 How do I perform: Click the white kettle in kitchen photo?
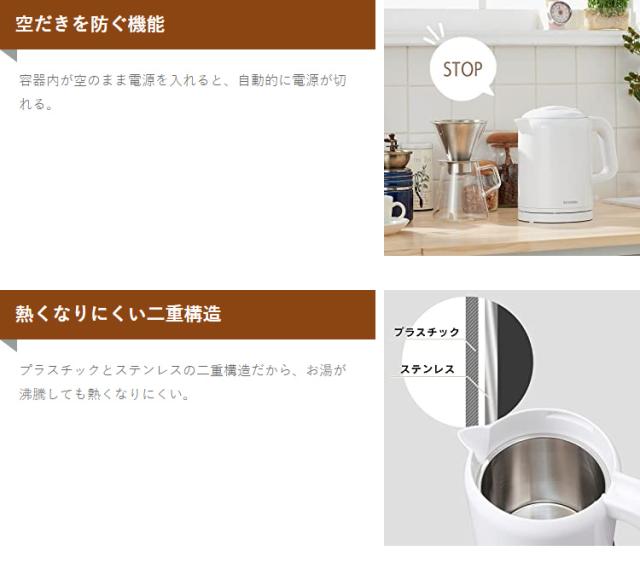564,164
